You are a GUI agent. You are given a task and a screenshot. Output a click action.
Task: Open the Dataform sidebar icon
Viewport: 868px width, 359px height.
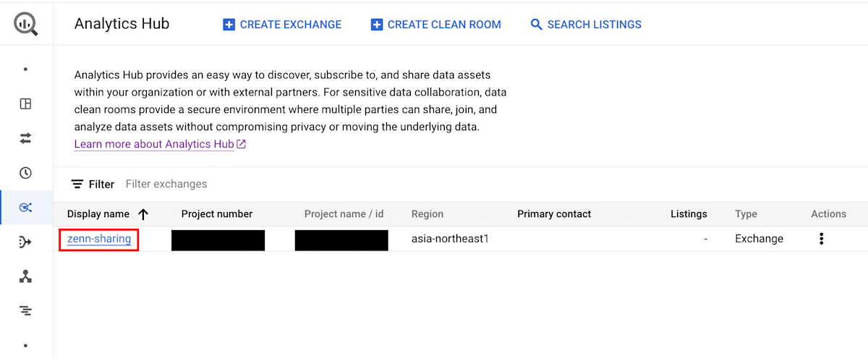coord(25,242)
